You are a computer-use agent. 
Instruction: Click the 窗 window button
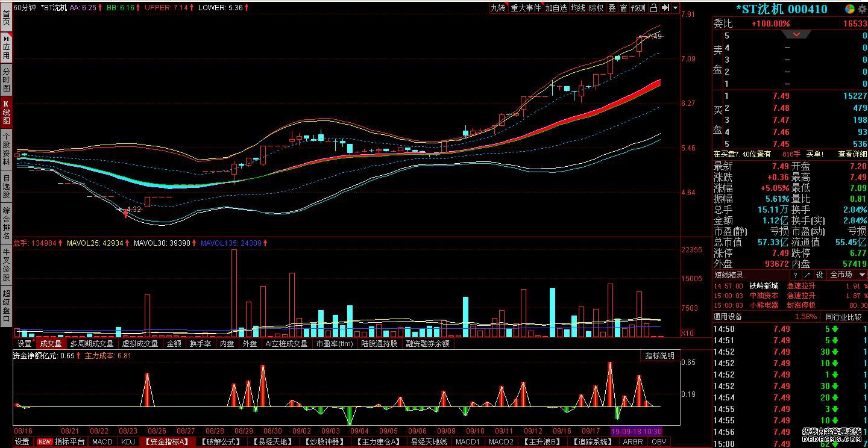coord(623,8)
